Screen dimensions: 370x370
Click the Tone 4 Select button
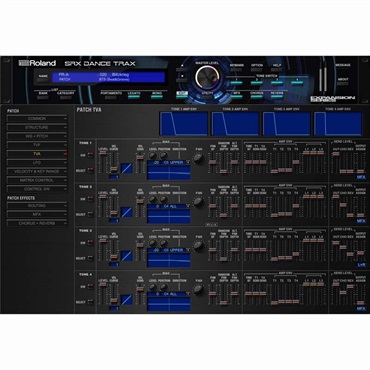90,302
